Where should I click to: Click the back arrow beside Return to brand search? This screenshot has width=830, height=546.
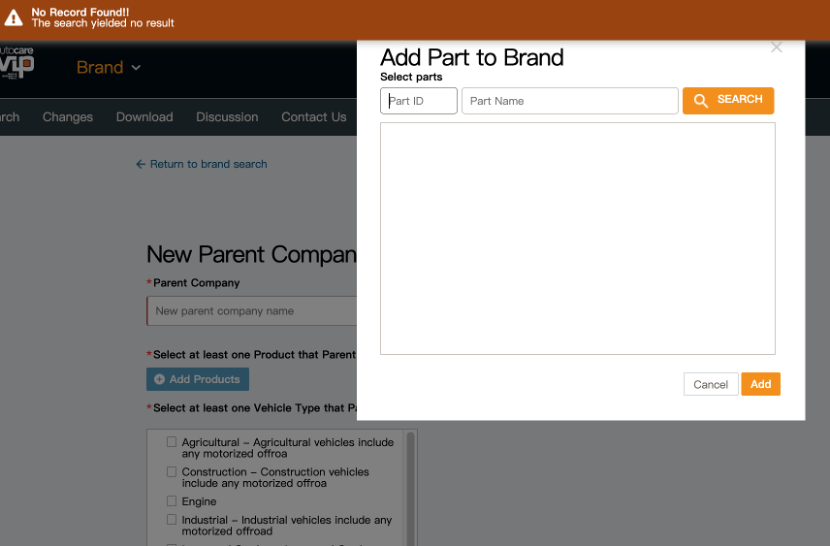[141, 164]
